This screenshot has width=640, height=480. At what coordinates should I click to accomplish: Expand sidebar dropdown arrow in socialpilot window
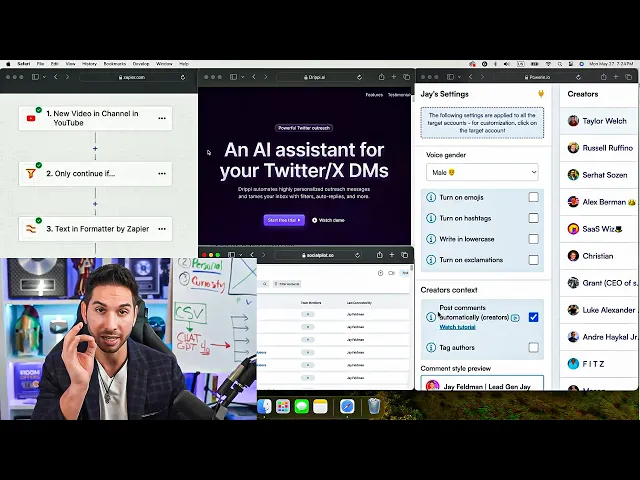coord(240,255)
